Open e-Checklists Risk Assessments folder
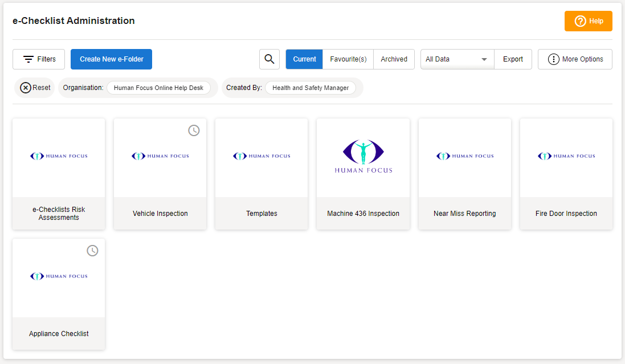Image resolution: width=625 pixels, height=364 pixels. click(59, 174)
